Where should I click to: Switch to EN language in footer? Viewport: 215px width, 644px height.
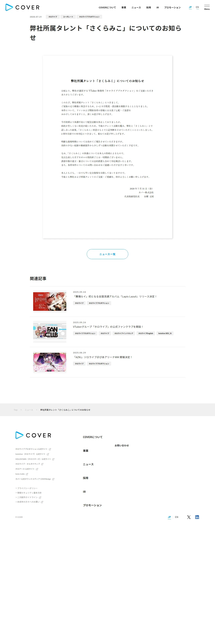click(176, 517)
